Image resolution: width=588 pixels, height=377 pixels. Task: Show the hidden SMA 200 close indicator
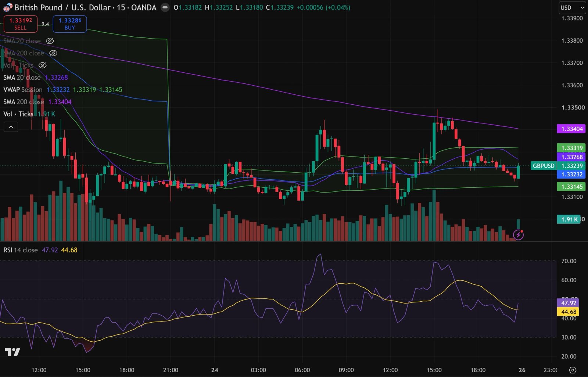tap(53, 53)
